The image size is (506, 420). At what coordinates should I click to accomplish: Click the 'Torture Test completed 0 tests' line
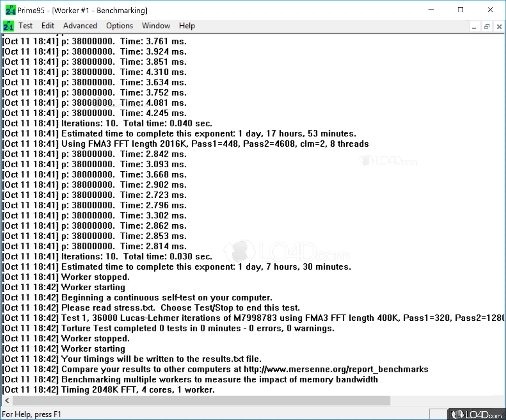[x=168, y=329]
